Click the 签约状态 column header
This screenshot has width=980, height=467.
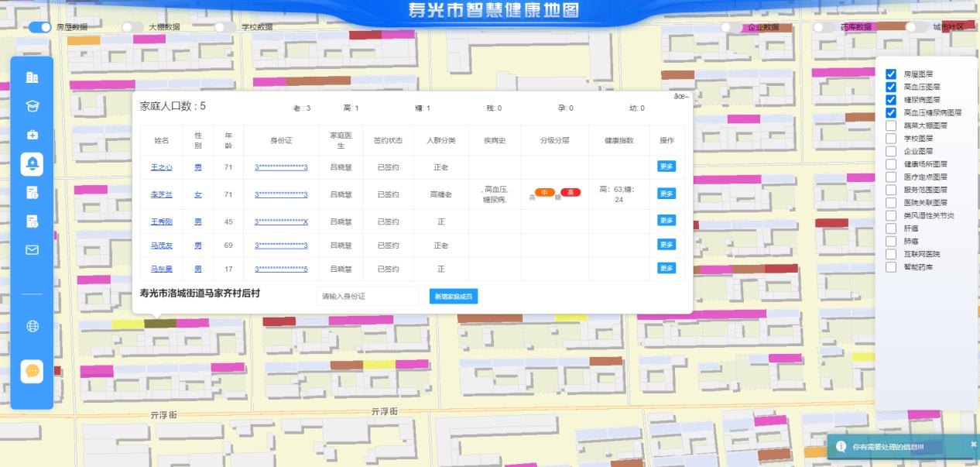point(388,141)
